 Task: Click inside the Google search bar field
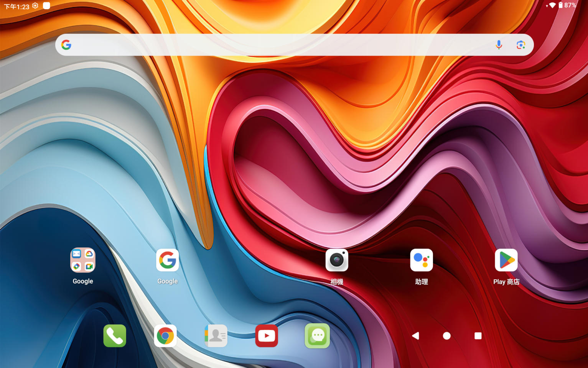(295, 45)
